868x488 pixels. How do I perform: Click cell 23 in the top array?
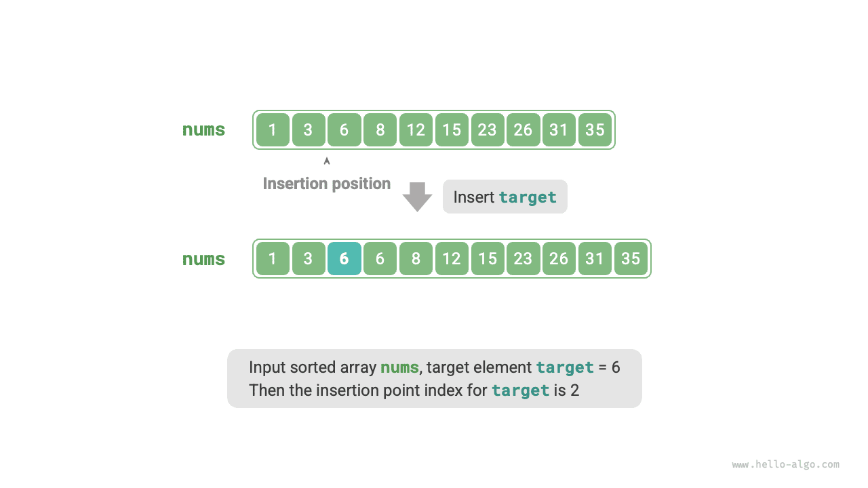487,130
